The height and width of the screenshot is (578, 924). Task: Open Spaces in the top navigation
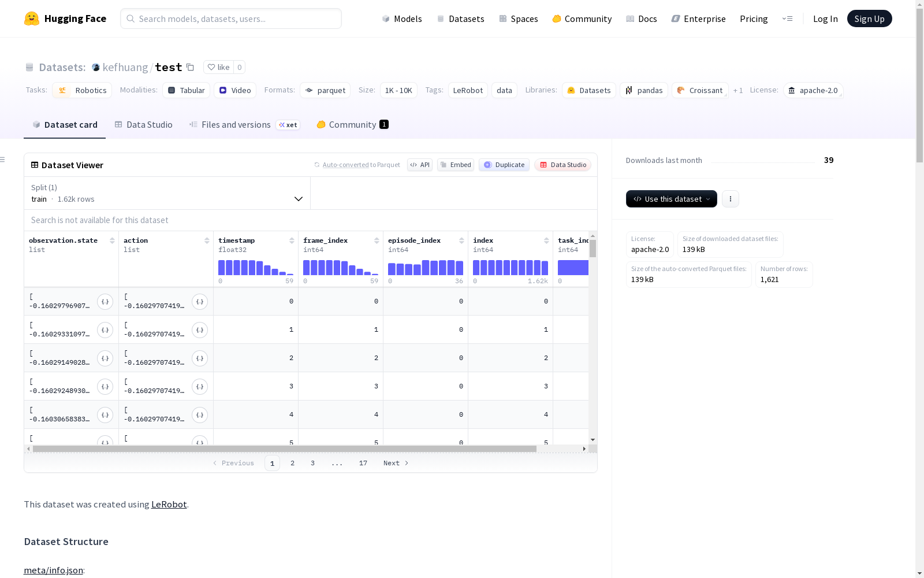(519, 18)
